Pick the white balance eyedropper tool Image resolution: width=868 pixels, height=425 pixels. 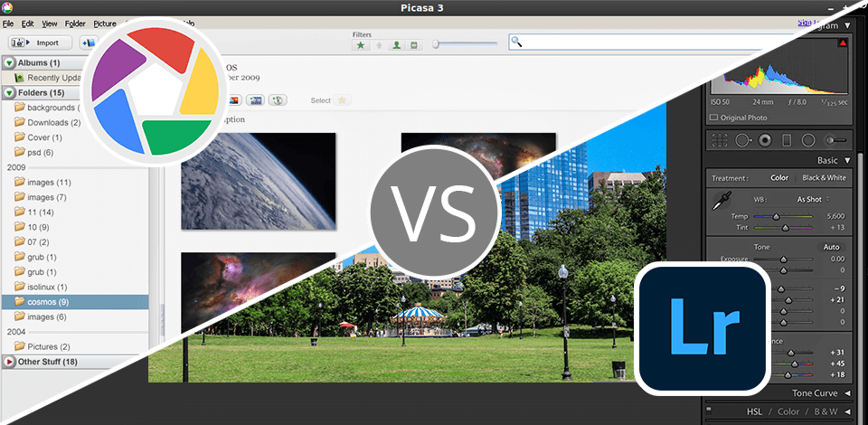click(722, 201)
